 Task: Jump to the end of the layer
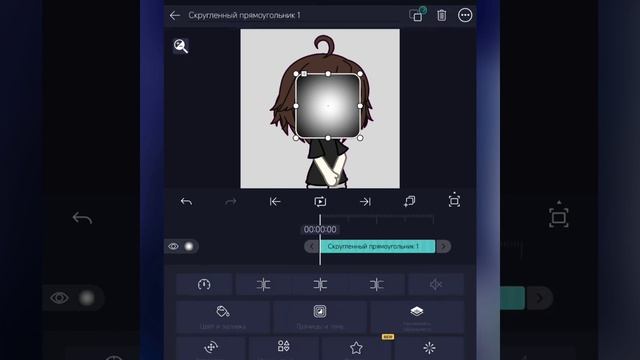pyautogui.click(x=365, y=201)
